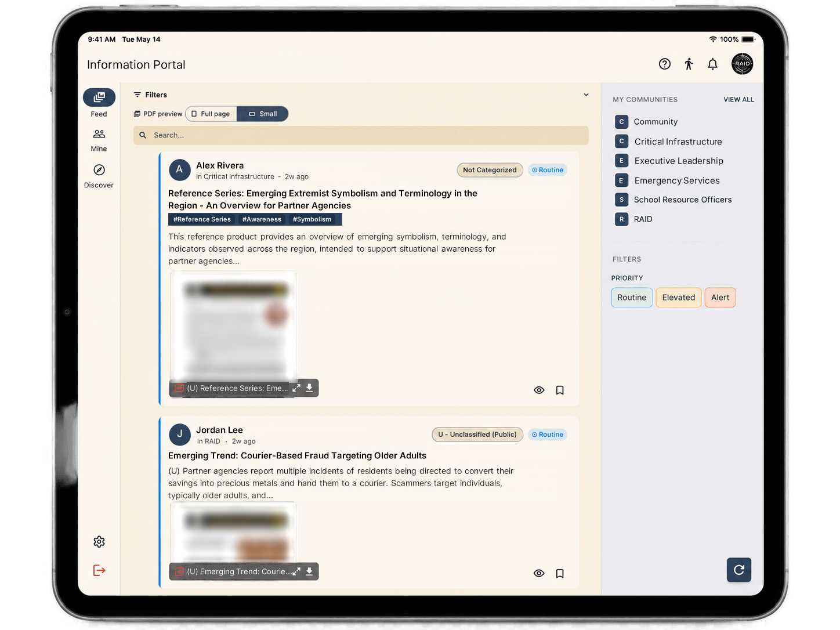The height and width of the screenshot is (630, 840).
Task: Toggle view eye on Reference Series post
Action: pyautogui.click(x=539, y=390)
